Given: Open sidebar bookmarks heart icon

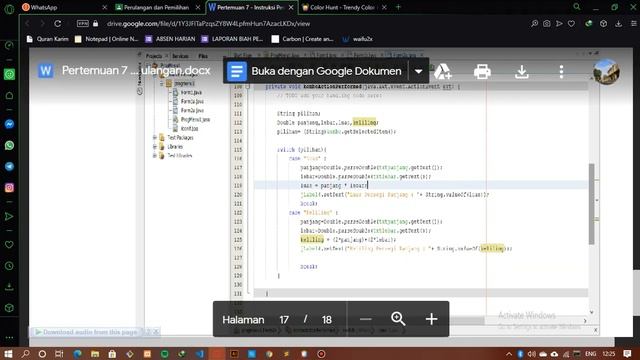Looking at the screenshot, I should [9, 244].
